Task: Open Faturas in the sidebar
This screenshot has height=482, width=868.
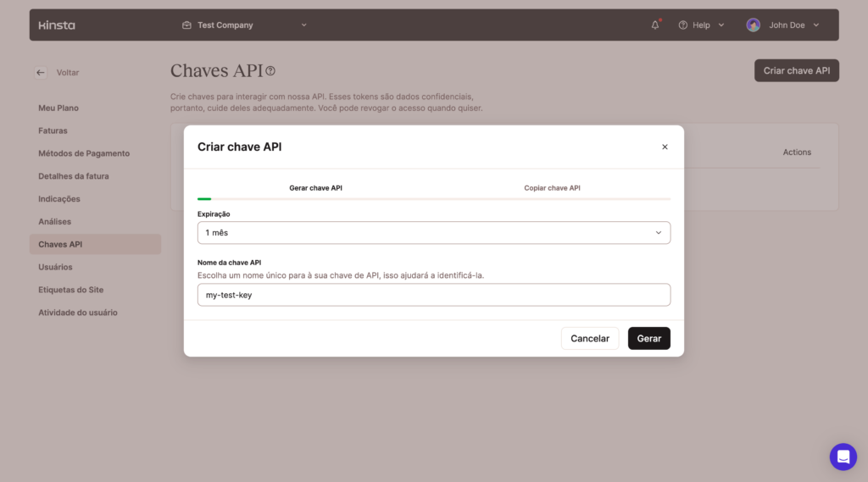Action: point(53,130)
